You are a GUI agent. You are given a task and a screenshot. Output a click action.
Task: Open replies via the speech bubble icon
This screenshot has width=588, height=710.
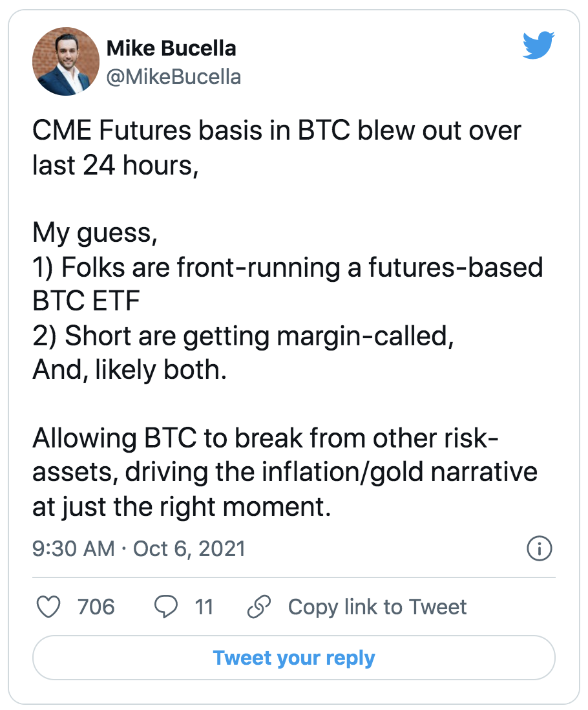coord(166,607)
